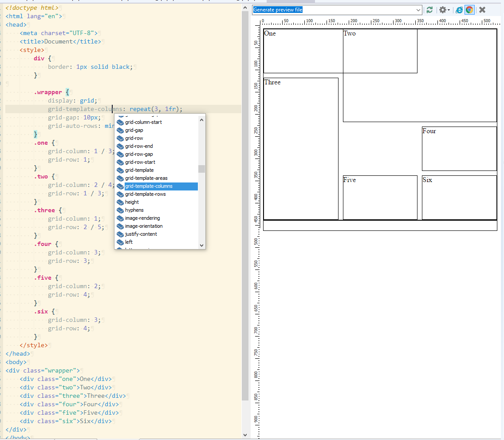
Task: Click the Five box in preview
Action: coord(380,198)
